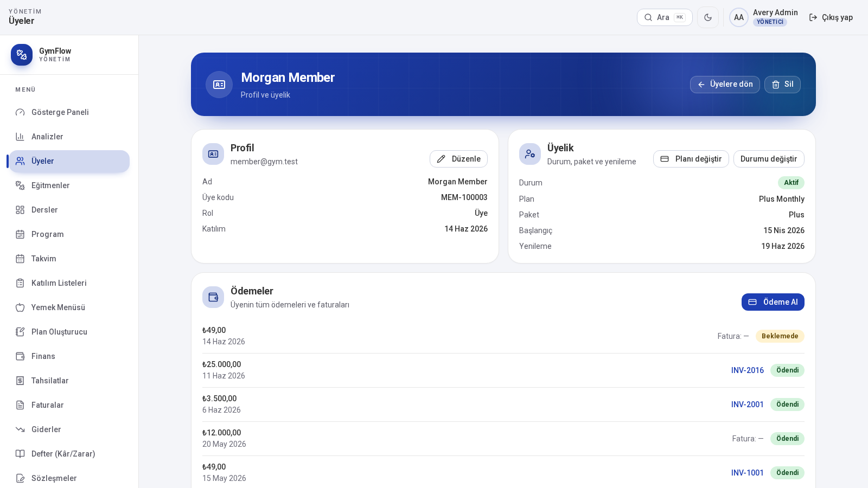868x488 pixels.
Task: Open Dersler menu item
Action: [69, 210]
